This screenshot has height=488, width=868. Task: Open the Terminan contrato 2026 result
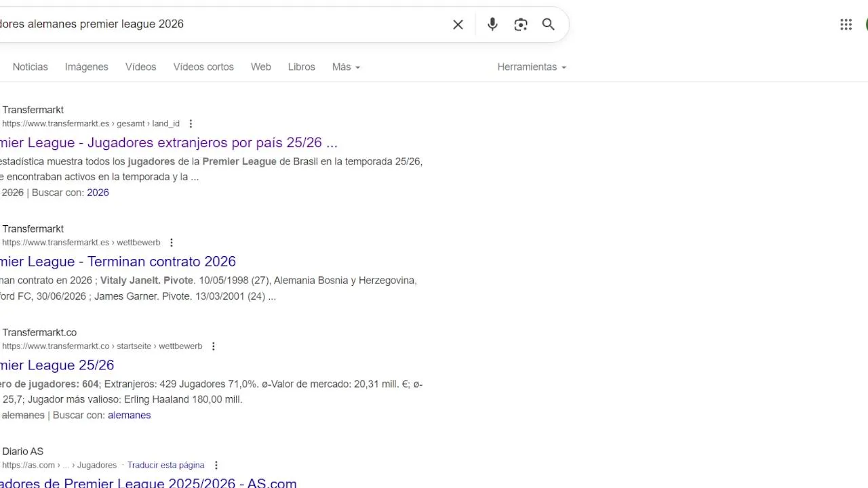click(x=118, y=262)
